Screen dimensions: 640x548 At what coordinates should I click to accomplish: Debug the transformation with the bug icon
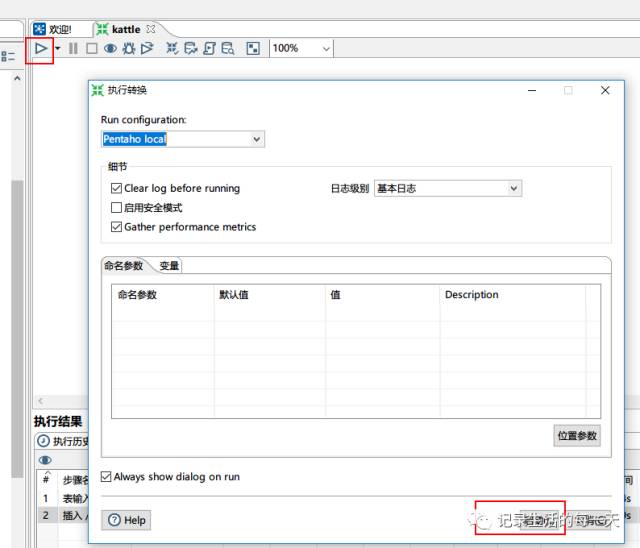coord(129,49)
